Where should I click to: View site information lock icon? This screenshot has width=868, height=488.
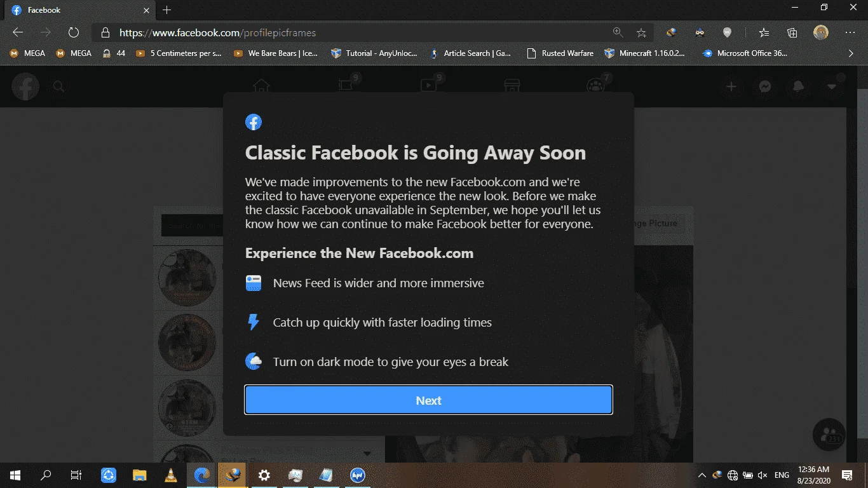click(104, 32)
